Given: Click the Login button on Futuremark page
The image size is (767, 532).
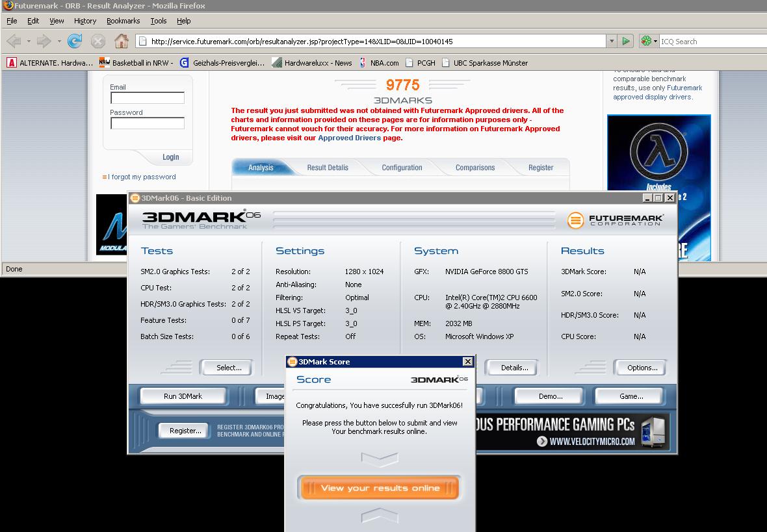Looking at the screenshot, I should (x=171, y=157).
